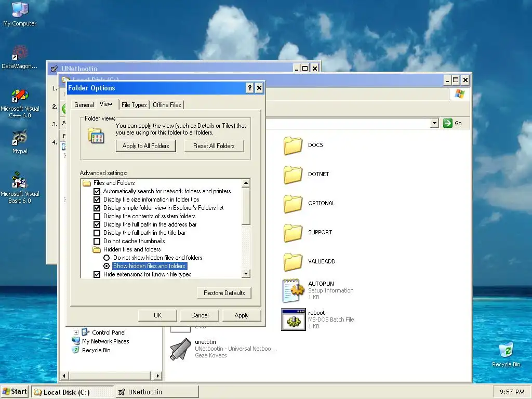Minimize the Local Disk Explorer window
Image resolution: width=532 pixels, height=399 pixels.
coord(447,80)
